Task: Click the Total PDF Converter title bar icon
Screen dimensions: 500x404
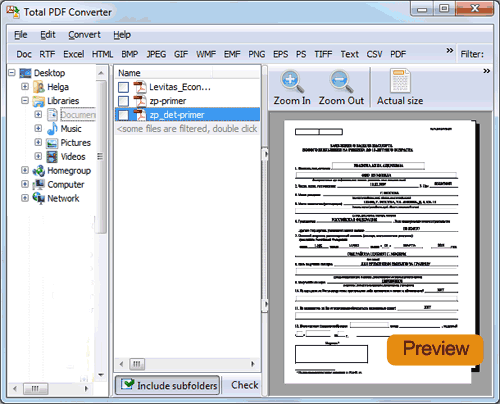Action: pos(13,12)
